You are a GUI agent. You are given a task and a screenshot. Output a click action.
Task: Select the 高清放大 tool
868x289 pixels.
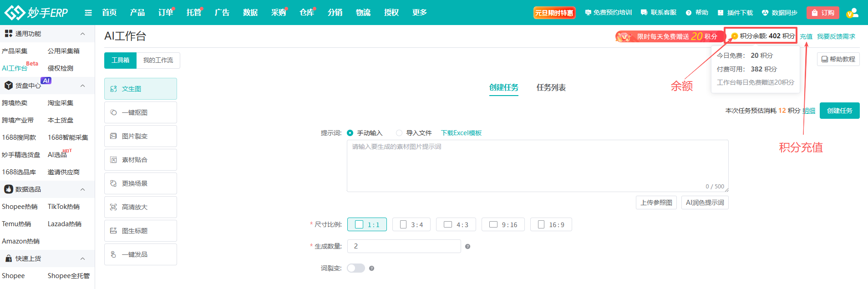click(140, 207)
